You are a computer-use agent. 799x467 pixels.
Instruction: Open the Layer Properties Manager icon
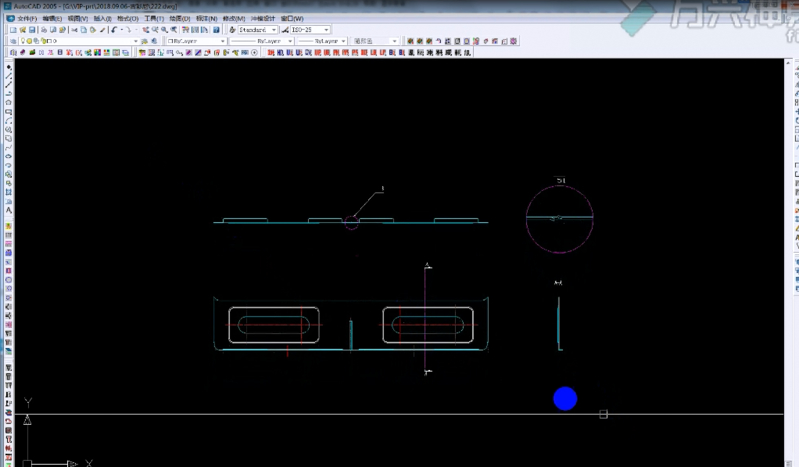13,41
